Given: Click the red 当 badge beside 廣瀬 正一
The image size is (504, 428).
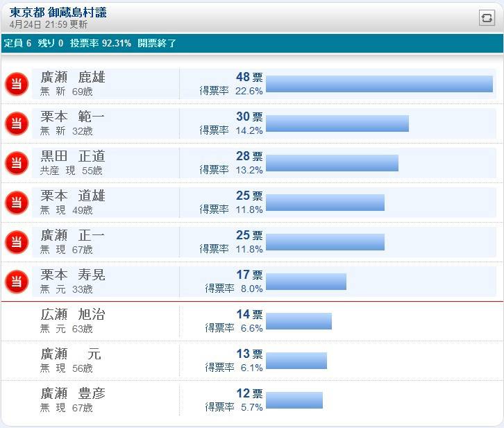Looking at the screenshot, I should coord(16,242).
